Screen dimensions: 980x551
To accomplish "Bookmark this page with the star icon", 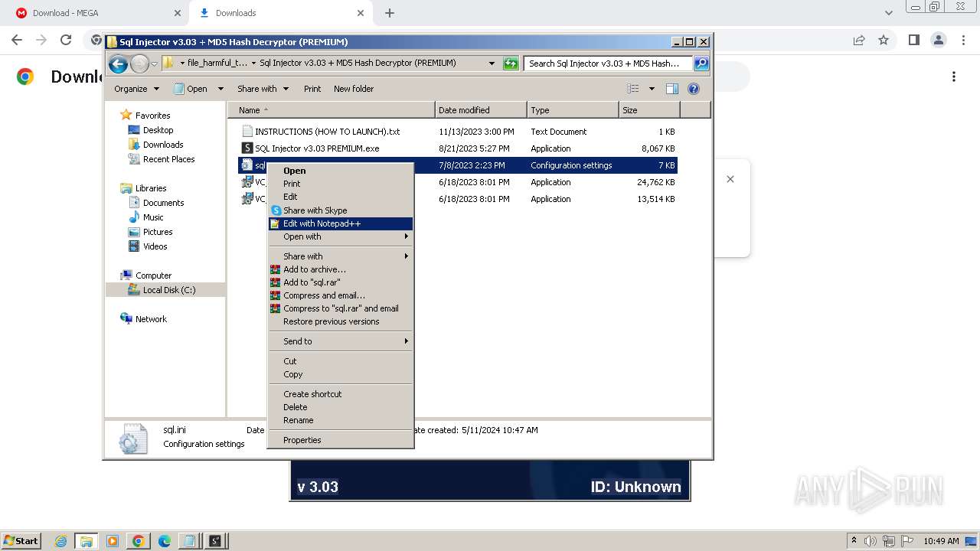I will (884, 40).
